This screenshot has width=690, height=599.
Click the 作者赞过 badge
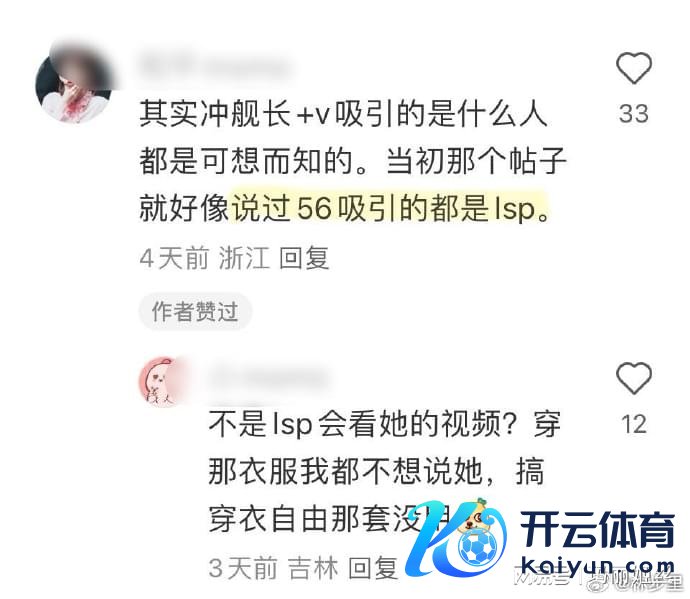click(x=195, y=312)
